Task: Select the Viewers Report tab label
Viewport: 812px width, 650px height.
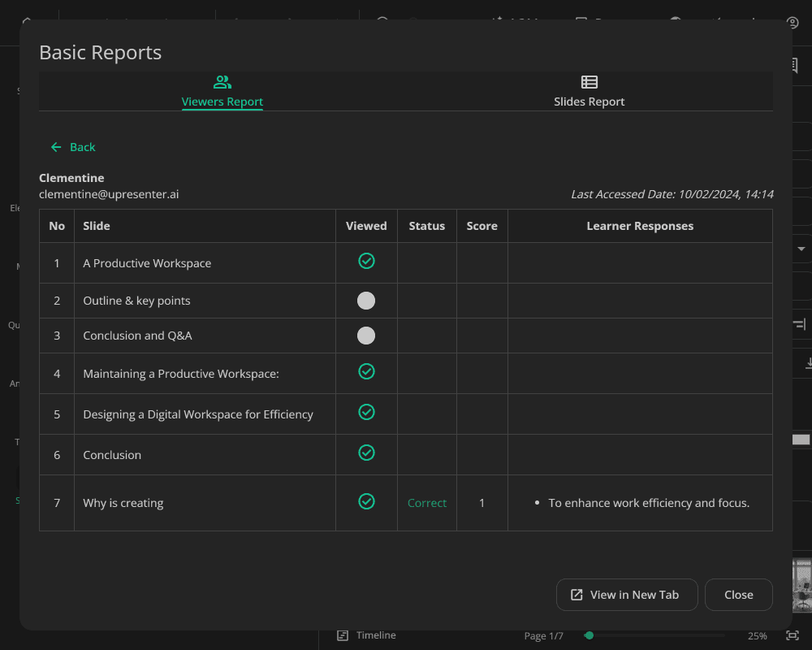Action: 222,102
